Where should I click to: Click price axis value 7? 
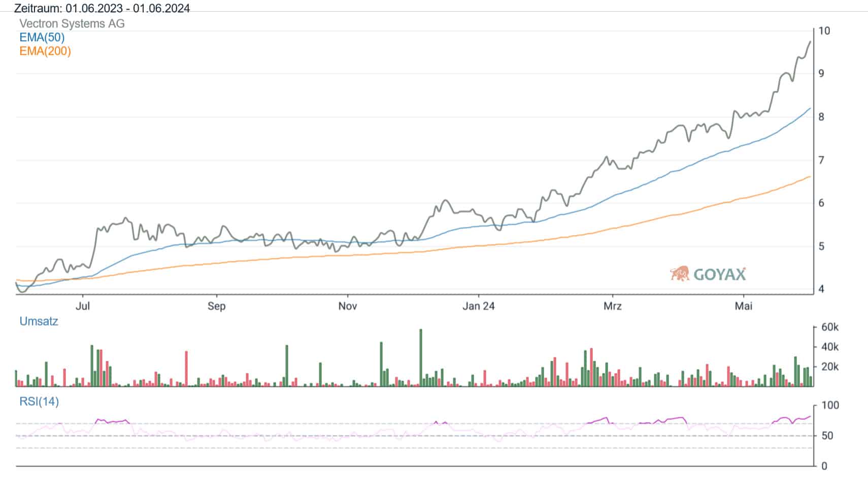821,160
